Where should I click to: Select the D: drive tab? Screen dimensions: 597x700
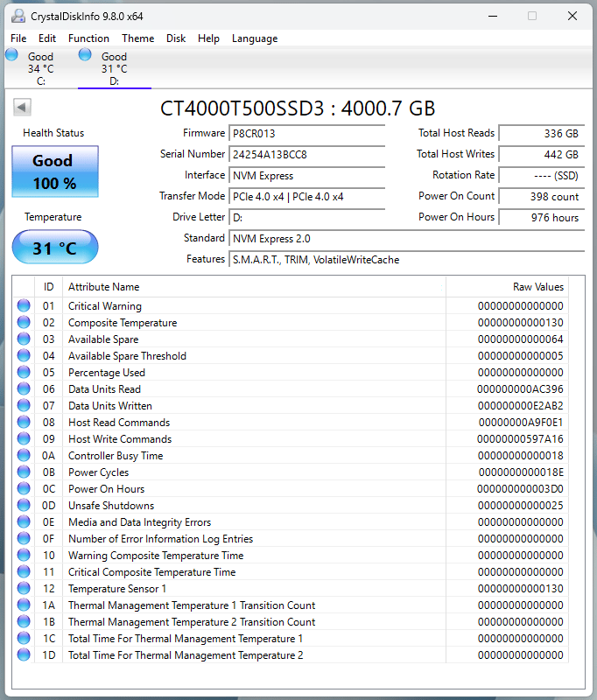coord(115,68)
